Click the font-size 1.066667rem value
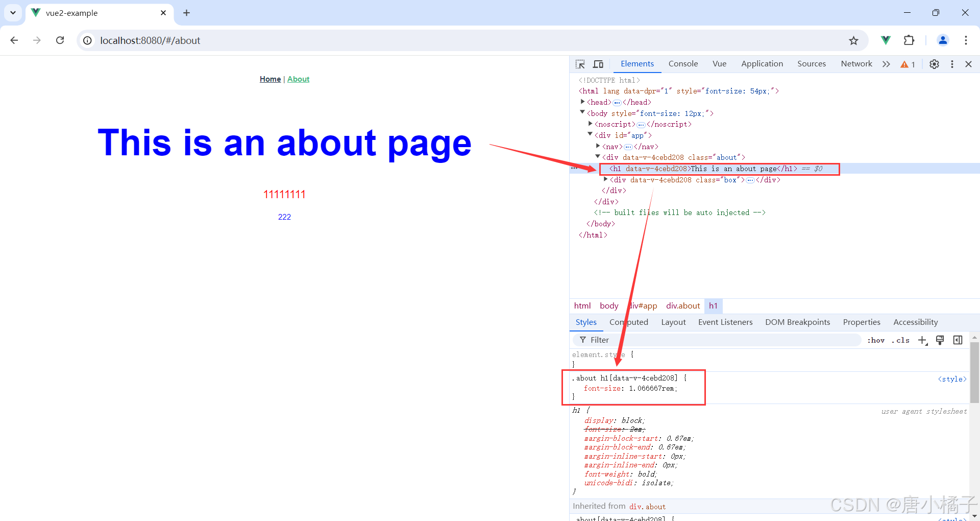The height and width of the screenshot is (521, 980). coord(653,389)
